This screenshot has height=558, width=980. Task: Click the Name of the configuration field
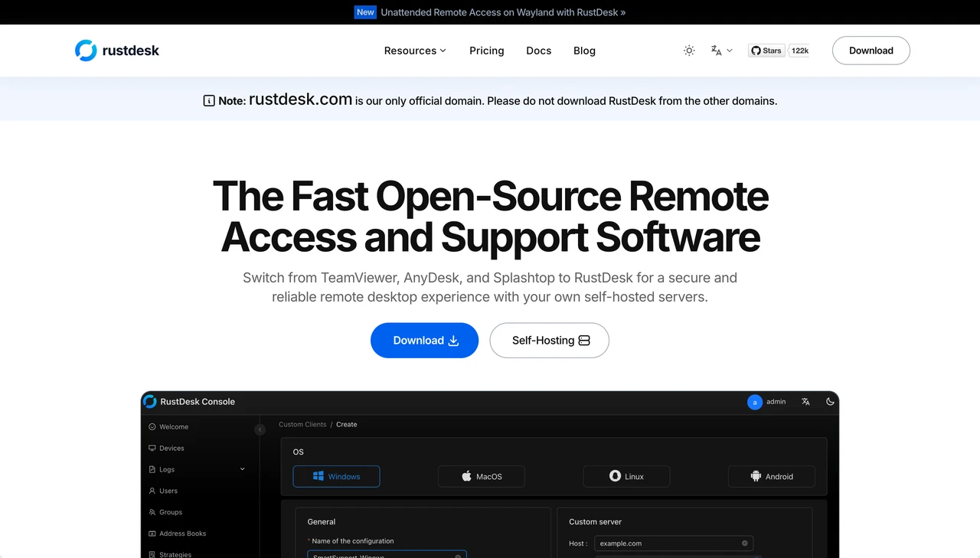tap(387, 555)
